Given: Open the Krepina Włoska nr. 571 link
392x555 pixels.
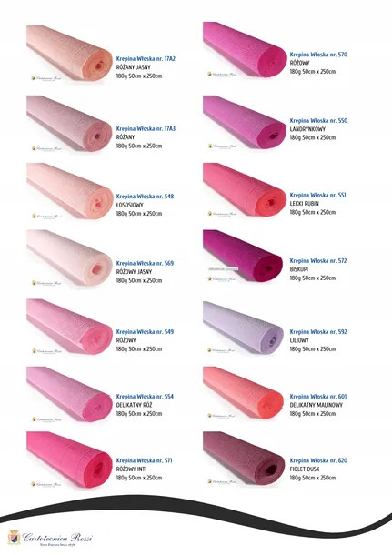Looking at the screenshot, I should pyautogui.click(x=144, y=461).
